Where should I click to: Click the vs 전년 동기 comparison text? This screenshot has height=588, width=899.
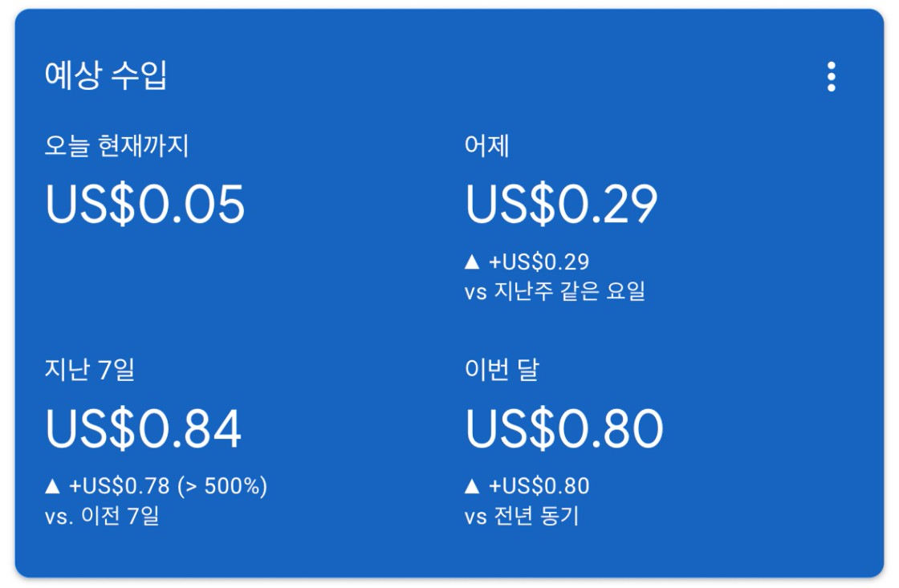(x=521, y=515)
